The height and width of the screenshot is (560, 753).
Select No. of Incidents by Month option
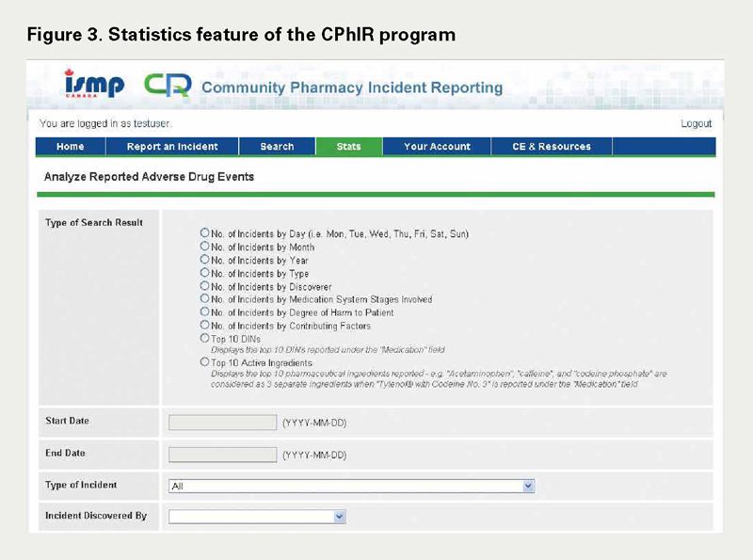pyautogui.click(x=205, y=247)
